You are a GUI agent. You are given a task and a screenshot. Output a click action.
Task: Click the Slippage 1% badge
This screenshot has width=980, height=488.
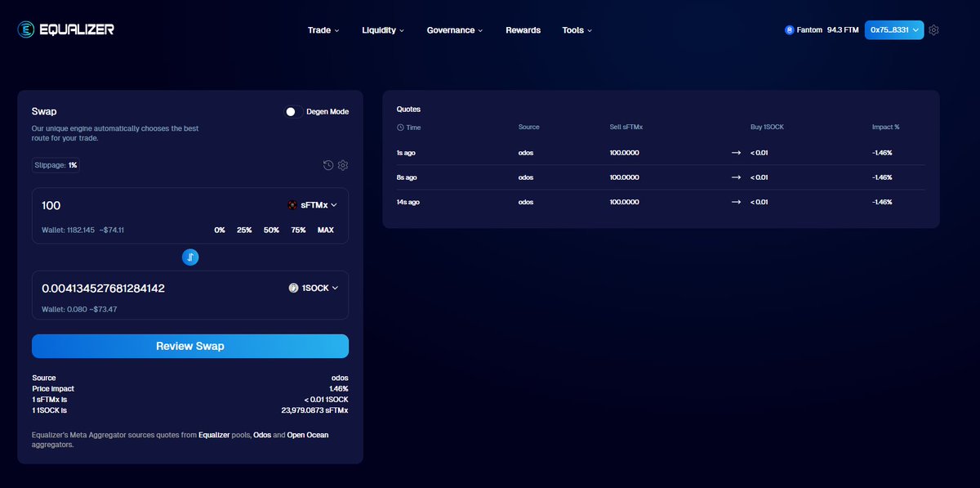pyautogui.click(x=56, y=165)
